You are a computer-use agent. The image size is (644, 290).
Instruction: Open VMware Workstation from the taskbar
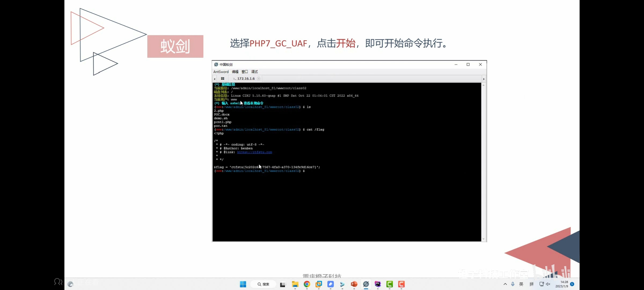click(319, 284)
